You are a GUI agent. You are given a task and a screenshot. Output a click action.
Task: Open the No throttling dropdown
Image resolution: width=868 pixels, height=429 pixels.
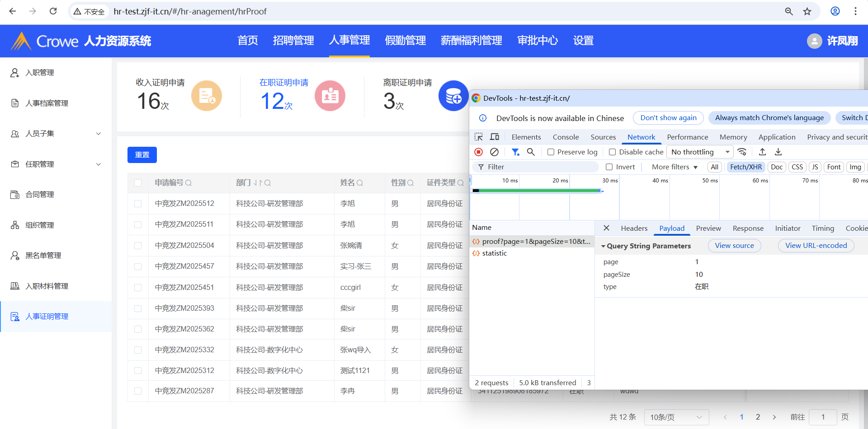700,152
